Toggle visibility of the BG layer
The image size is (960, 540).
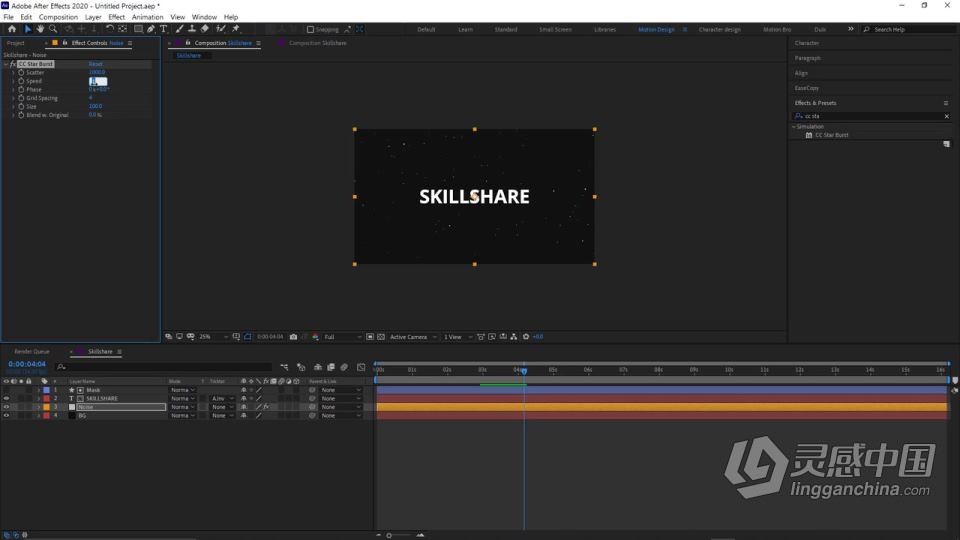6,415
